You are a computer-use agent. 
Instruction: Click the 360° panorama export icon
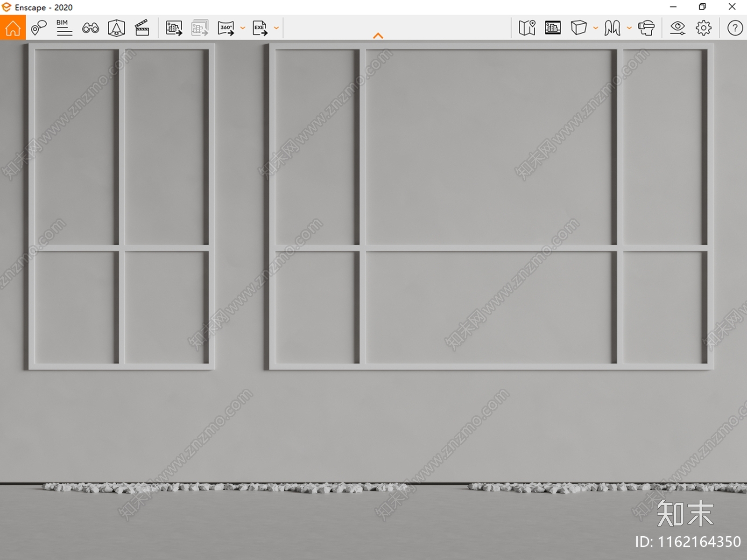coord(226,28)
